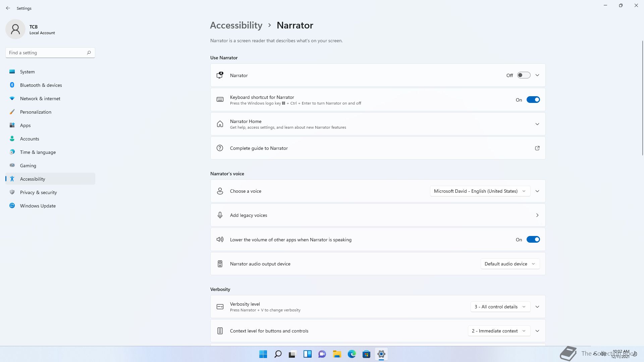Open the Time & language category
The image size is (644, 362).
[50, 152]
